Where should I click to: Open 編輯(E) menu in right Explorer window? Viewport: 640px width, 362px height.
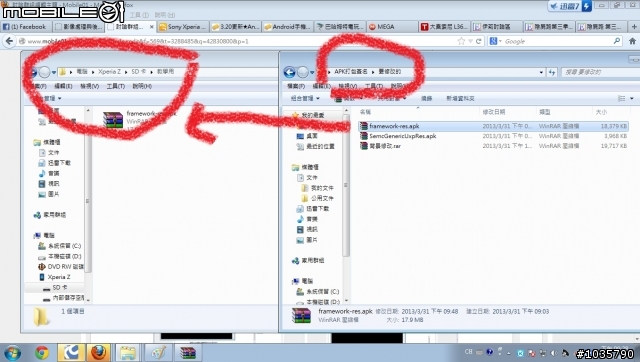321,86
